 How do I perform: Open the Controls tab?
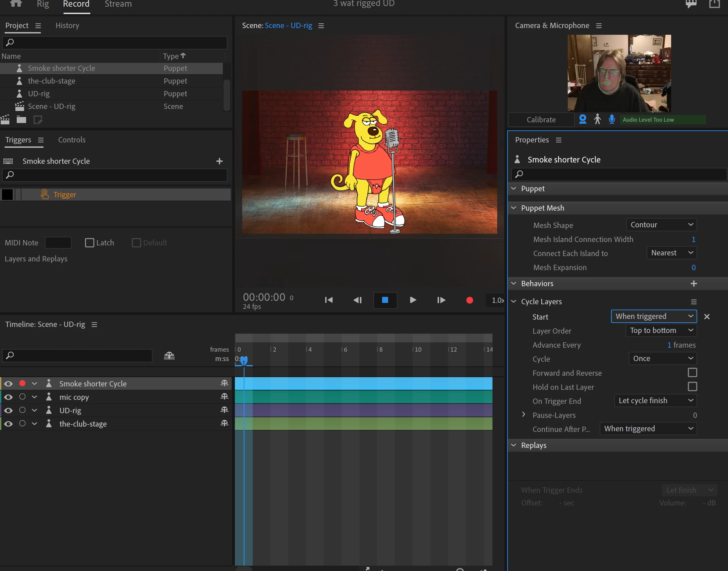(72, 140)
